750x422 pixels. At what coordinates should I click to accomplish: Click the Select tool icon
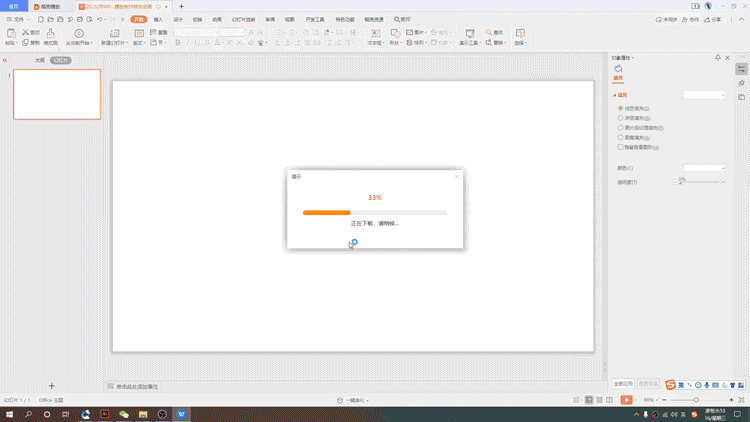click(520, 33)
